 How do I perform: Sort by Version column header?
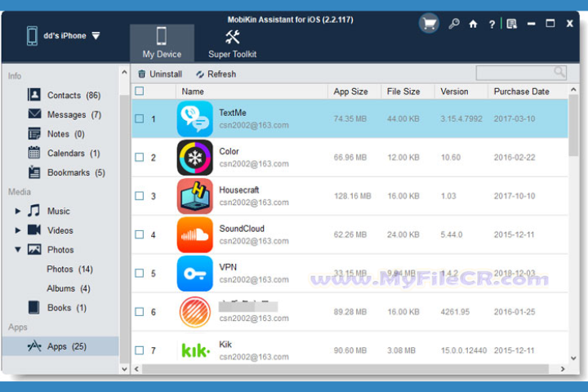tap(461, 91)
